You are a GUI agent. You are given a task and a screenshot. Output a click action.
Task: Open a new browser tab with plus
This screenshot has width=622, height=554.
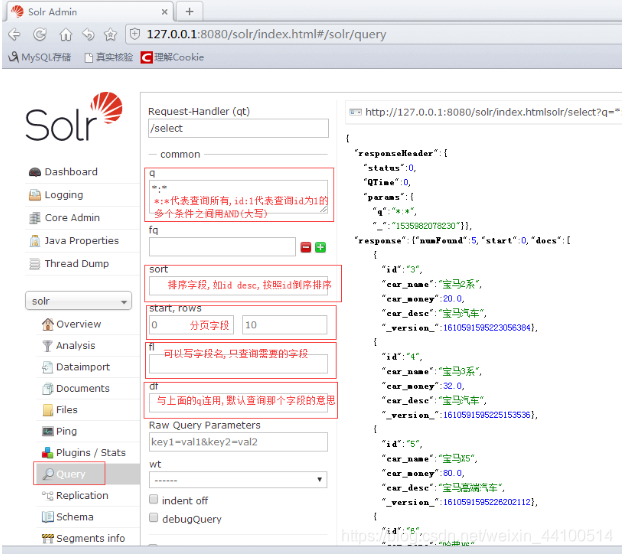190,12
